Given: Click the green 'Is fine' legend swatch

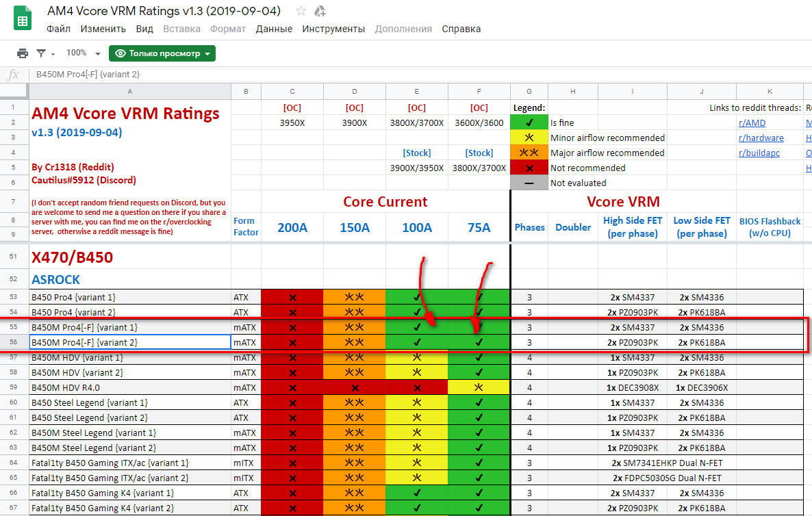Looking at the screenshot, I should (529, 122).
